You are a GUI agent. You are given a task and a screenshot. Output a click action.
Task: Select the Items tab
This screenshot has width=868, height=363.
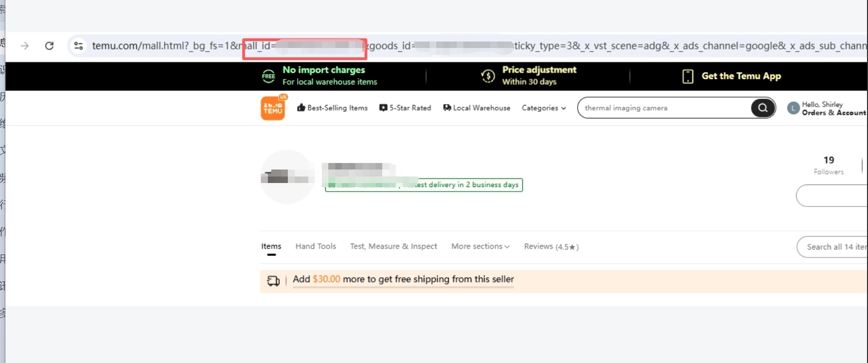pos(271,246)
